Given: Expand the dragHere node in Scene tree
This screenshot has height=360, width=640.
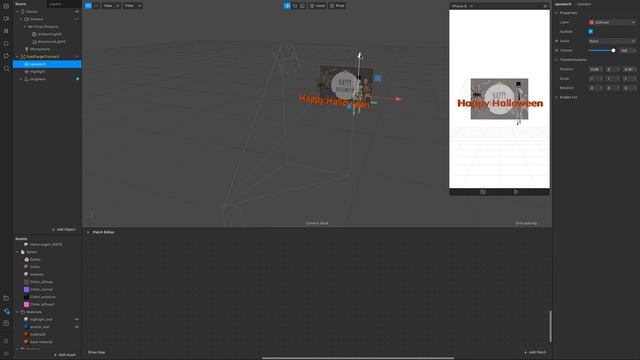Looking at the screenshot, I should [x=21, y=79].
